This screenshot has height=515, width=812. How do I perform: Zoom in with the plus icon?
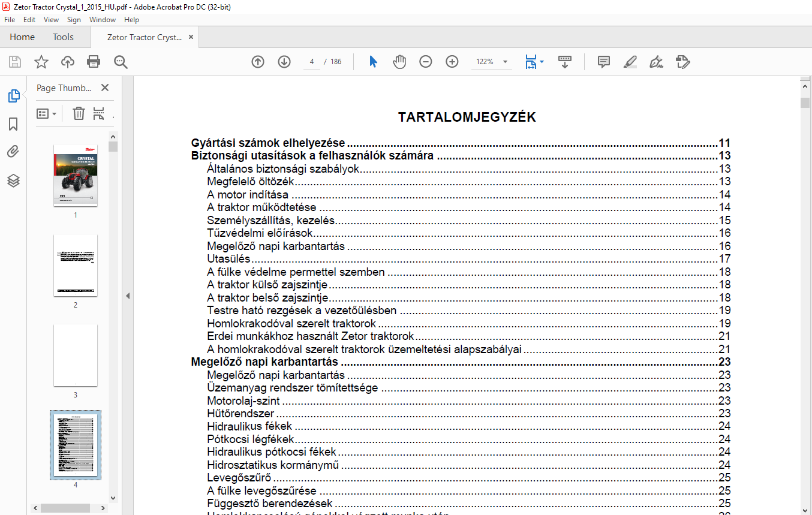coord(452,62)
